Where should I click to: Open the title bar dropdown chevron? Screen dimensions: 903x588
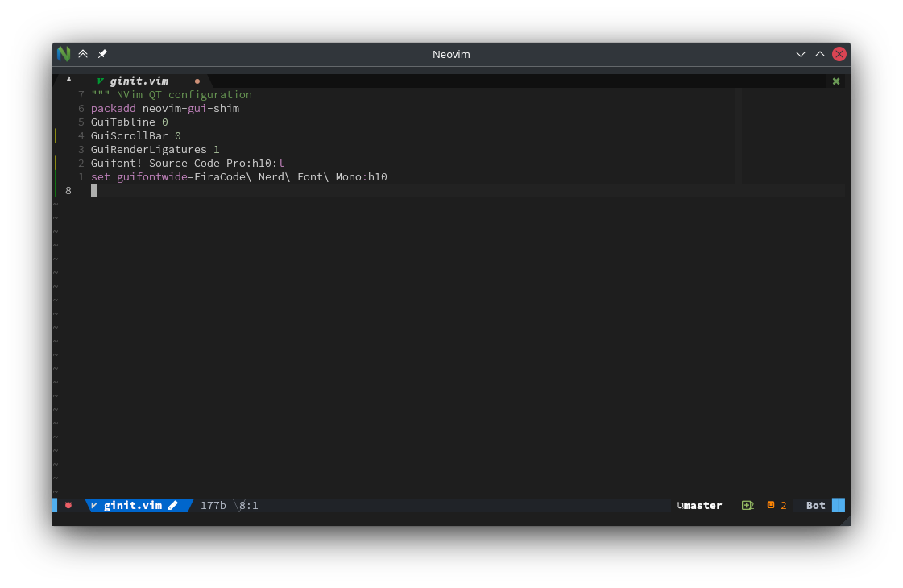point(800,54)
